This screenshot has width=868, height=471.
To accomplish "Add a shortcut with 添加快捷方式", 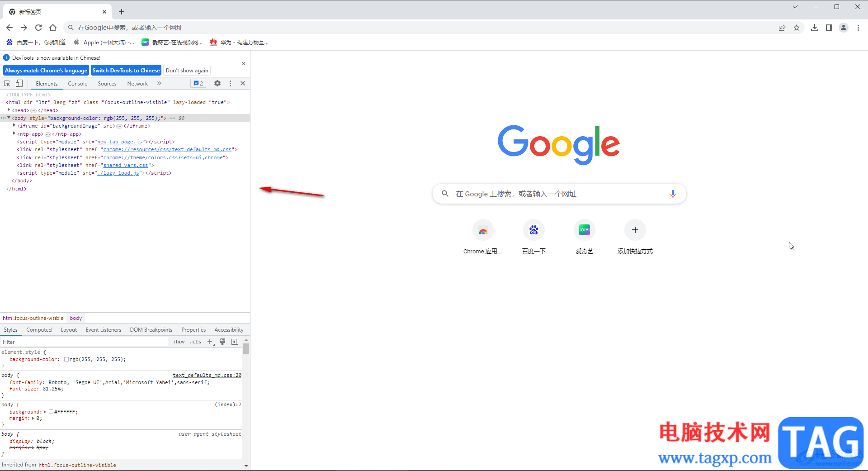I will pos(635,237).
